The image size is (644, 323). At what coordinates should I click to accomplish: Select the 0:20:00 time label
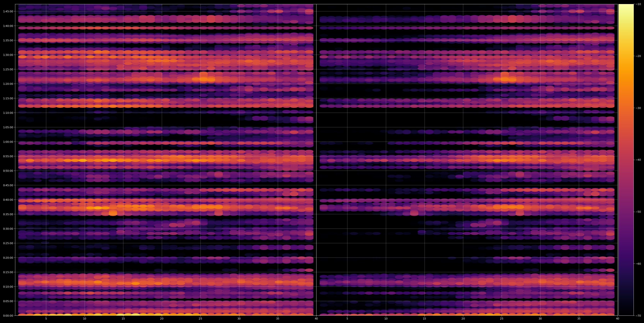coord(8,258)
